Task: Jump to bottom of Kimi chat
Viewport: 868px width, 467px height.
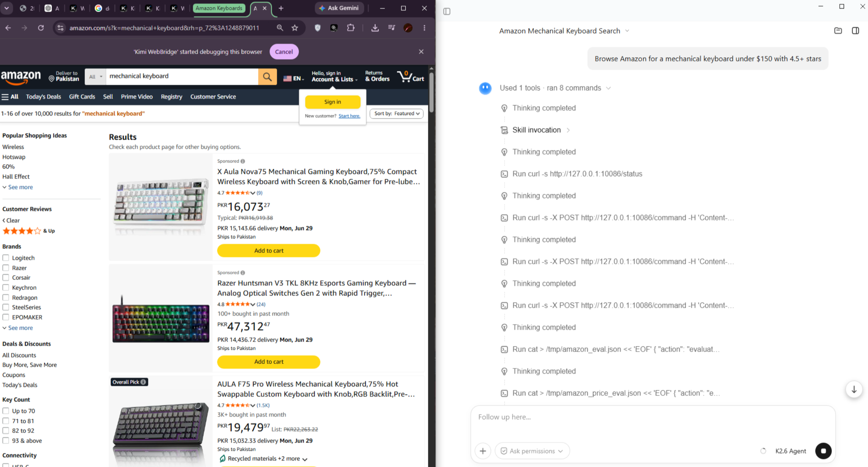Action: (x=854, y=390)
